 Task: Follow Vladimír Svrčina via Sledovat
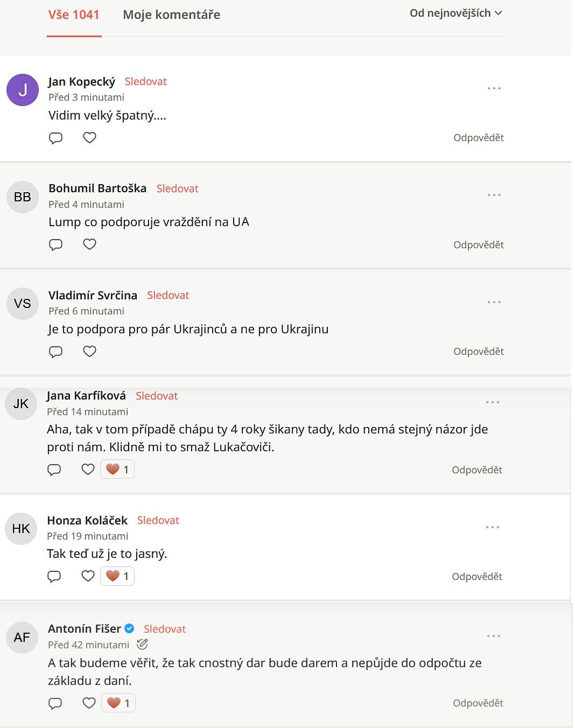pyautogui.click(x=168, y=295)
